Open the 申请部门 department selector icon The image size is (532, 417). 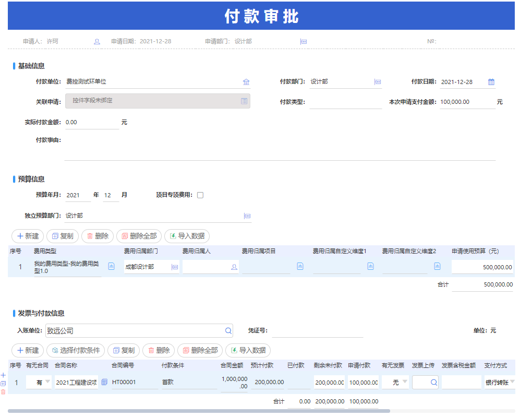pyautogui.click(x=304, y=41)
